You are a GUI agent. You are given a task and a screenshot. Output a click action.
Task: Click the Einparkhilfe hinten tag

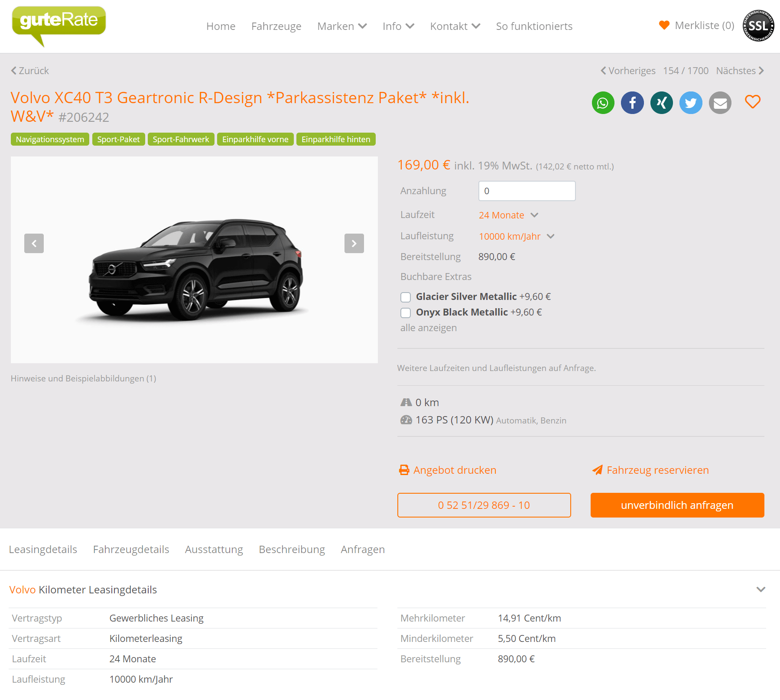coord(336,139)
